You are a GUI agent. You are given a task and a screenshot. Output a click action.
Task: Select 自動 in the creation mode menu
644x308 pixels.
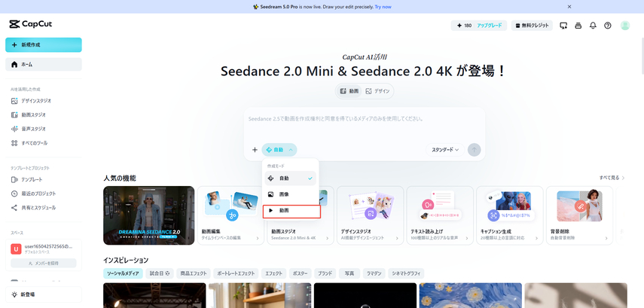[x=291, y=178]
